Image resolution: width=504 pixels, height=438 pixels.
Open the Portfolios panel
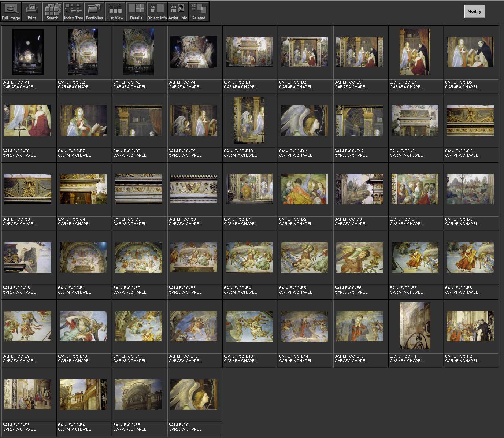[94, 12]
